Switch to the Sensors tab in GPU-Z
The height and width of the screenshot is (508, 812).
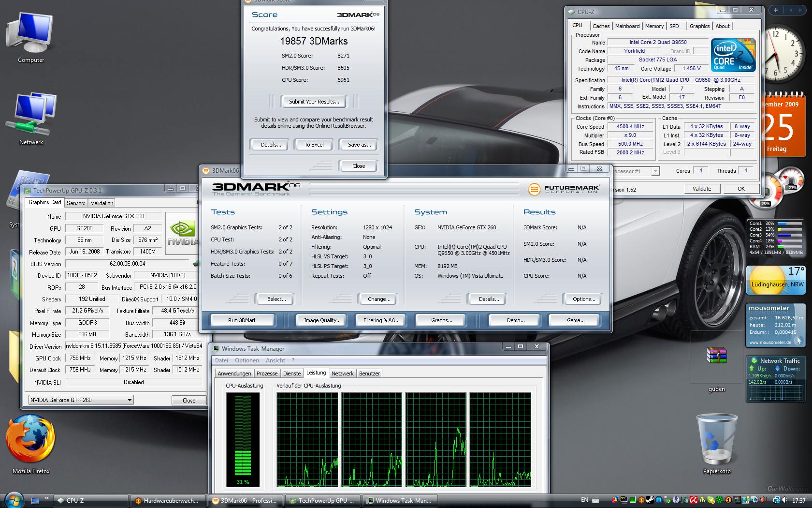pos(76,203)
